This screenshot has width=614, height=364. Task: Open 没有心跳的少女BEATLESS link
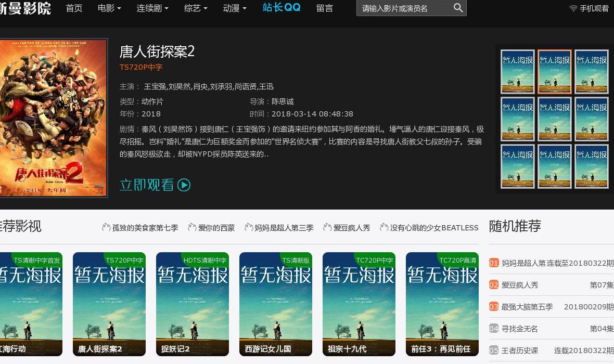[434, 227]
